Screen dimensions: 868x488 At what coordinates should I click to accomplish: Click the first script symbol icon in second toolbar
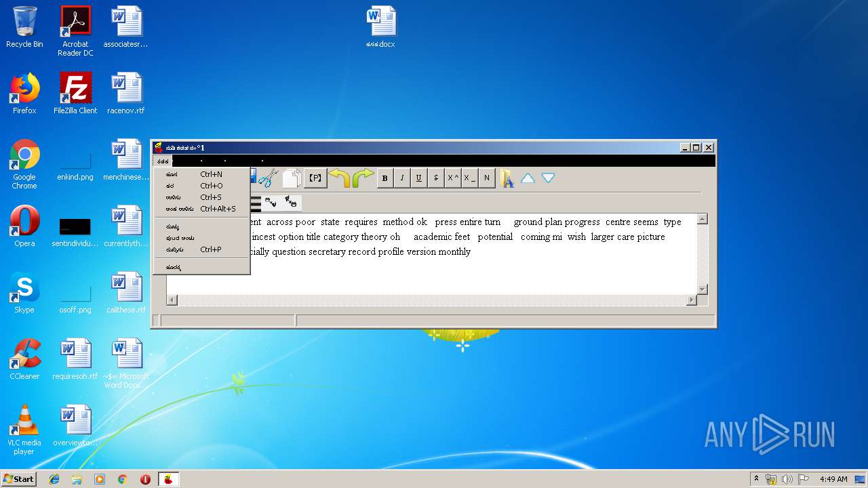pos(271,202)
